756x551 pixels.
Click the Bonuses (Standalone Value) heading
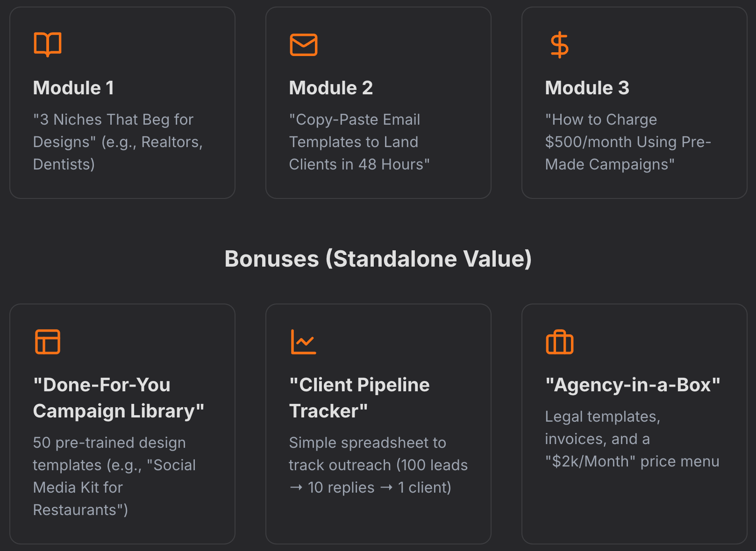(x=378, y=259)
